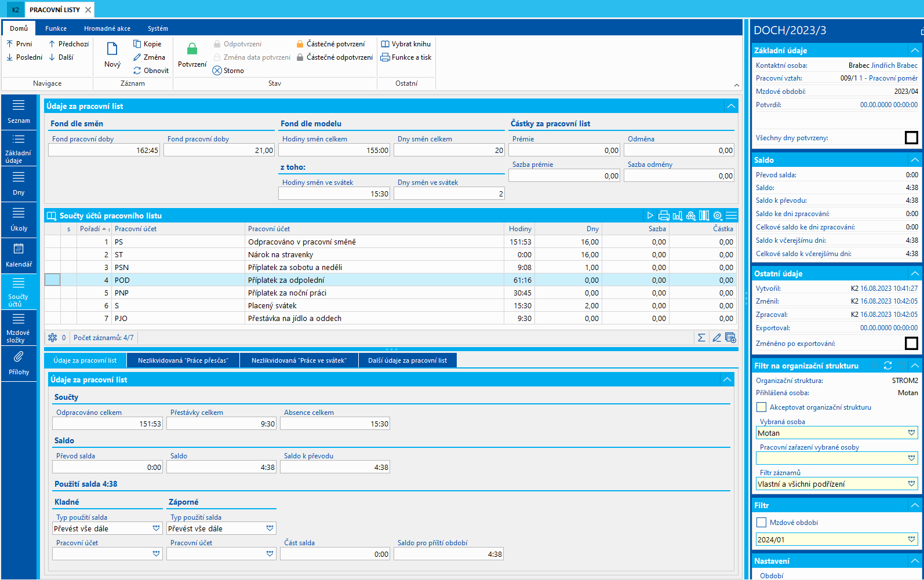Enable Akceptovat organizační strukturu checkbox

[762, 407]
